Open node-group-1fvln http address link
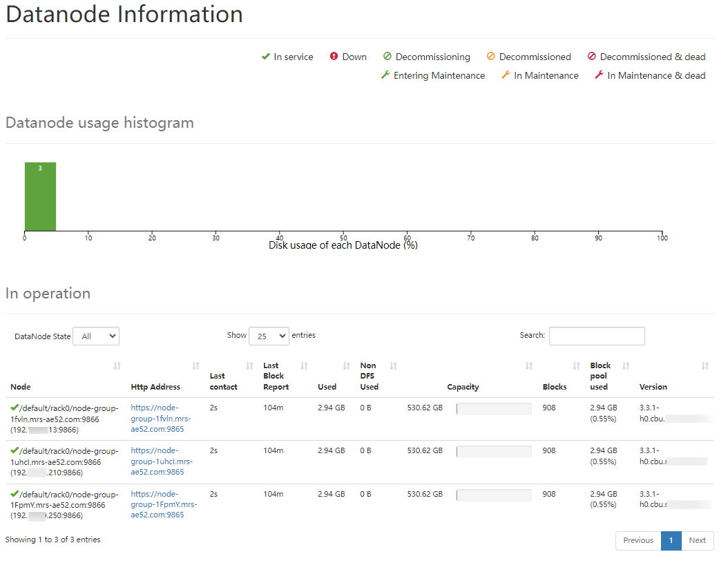This screenshot has width=728, height=572. coord(161,419)
